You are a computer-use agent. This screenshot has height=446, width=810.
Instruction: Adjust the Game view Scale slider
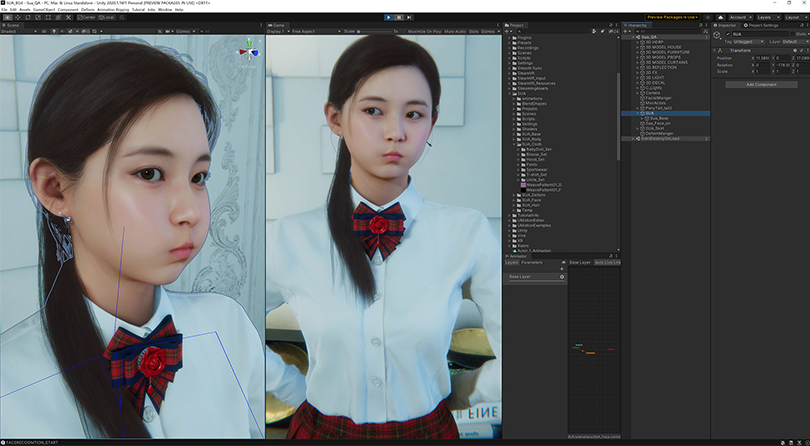(375, 31)
